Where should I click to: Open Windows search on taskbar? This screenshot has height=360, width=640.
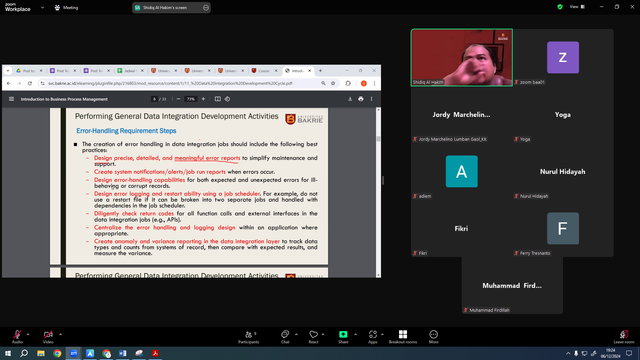coord(24,353)
